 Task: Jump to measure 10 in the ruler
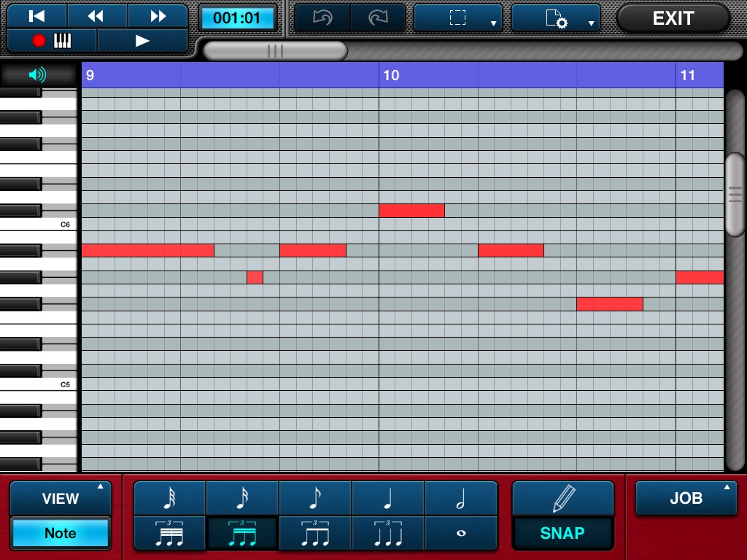point(391,75)
